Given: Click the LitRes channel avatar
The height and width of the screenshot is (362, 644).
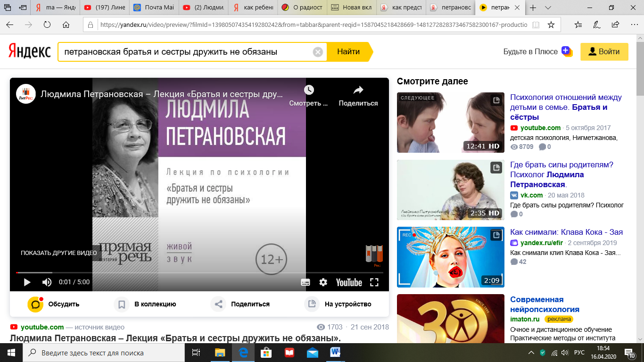Looking at the screenshot, I should [x=26, y=94].
